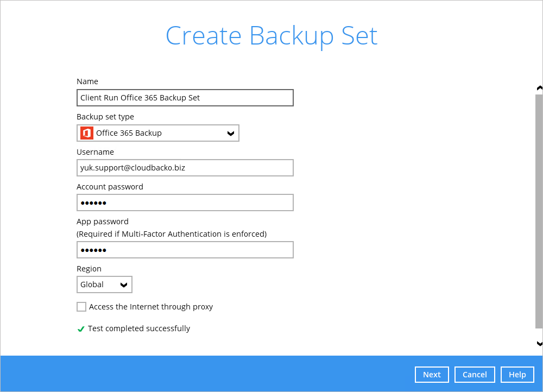Click the Multi-Factor Authentication note text
This screenshot has width=543, height=392.
(x=172, y=234)
